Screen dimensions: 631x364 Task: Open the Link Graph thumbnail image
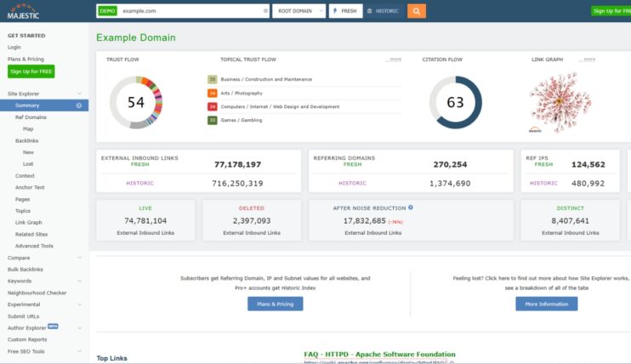pos(553,100)
